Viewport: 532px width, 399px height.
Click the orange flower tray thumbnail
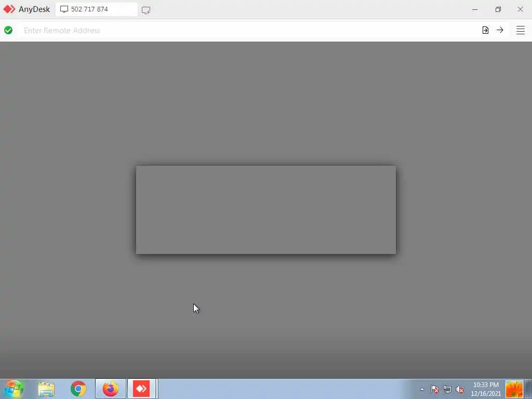click(x=514, y=389)
